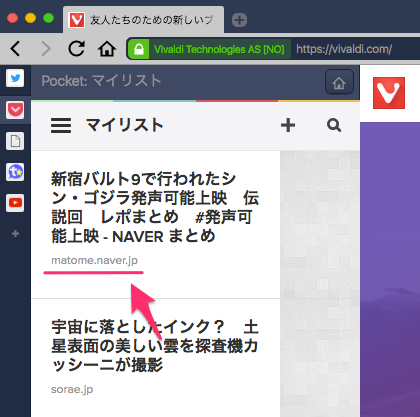Image resolution: width=420 pixels, height=417 pixels.
Task: Click the forward navigation arrow
Action: pos(46,49)
